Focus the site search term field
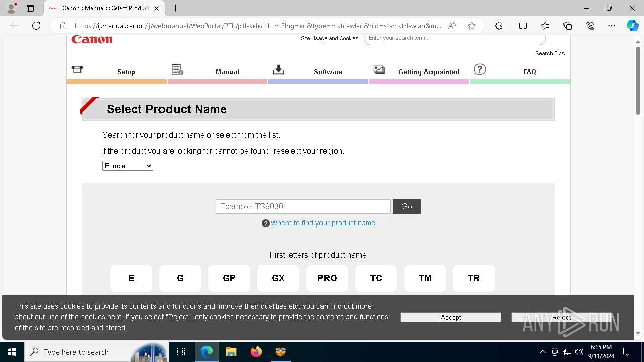The image size is (644, 362). (x=455, y=38)
